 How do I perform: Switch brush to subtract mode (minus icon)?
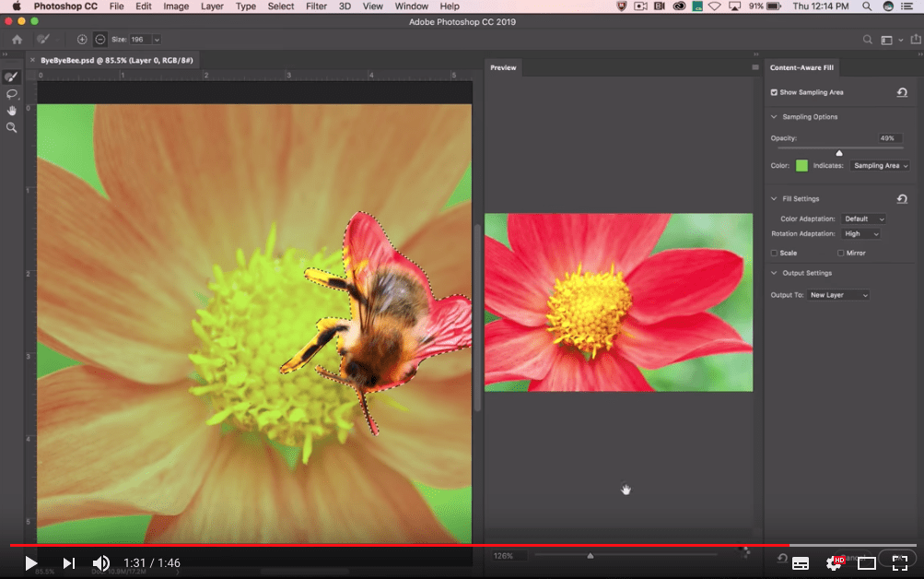[x=99, y=40]
